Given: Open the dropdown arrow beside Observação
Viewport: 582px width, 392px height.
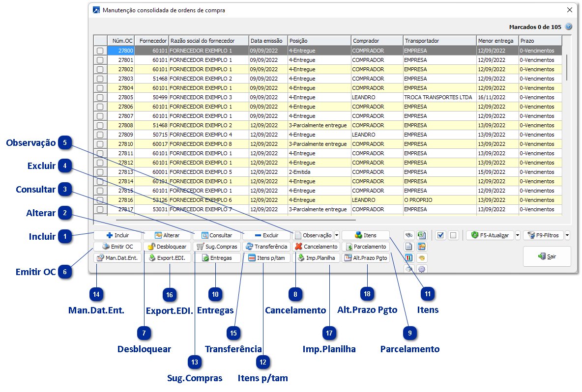Looking at the screenshot, I should [x=337, y=235].
